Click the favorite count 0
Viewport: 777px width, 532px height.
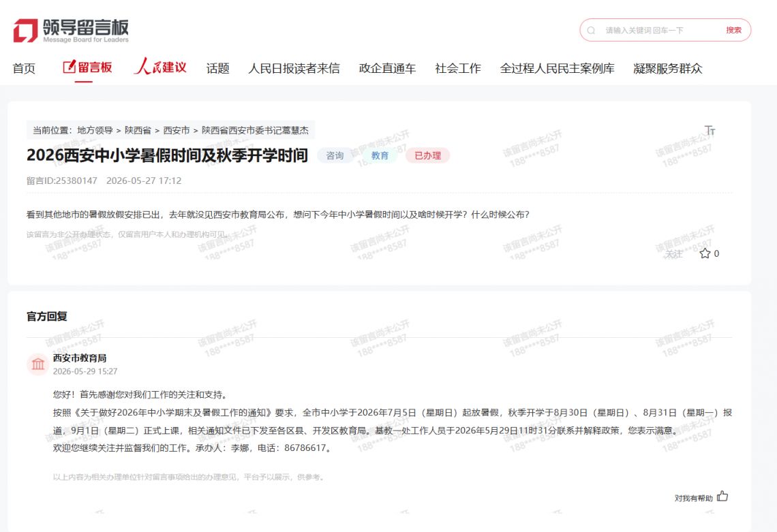716,253
